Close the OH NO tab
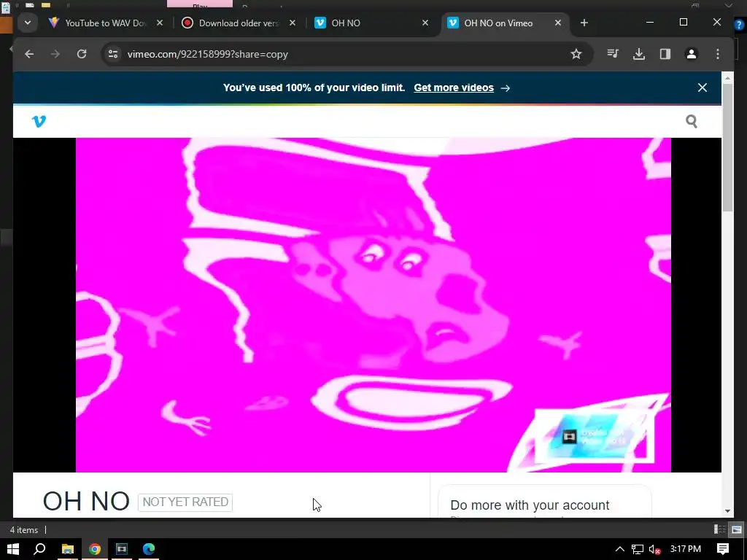 click(425, 23)
